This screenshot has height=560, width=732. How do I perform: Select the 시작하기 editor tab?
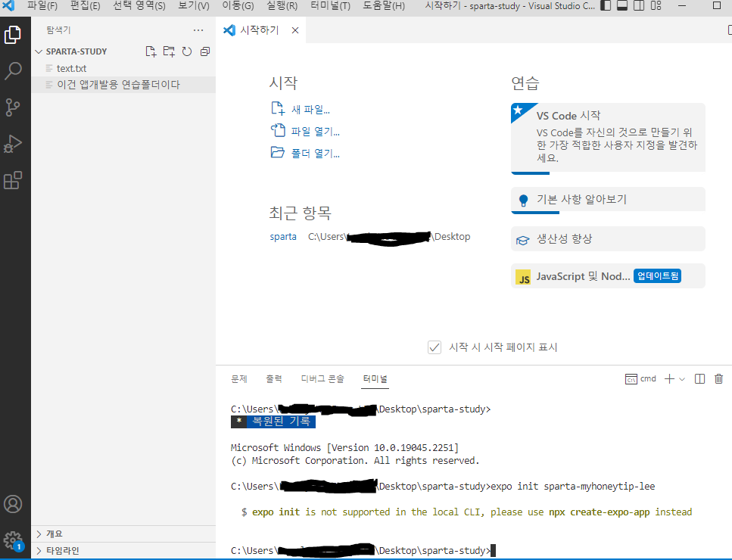point(260,30)
